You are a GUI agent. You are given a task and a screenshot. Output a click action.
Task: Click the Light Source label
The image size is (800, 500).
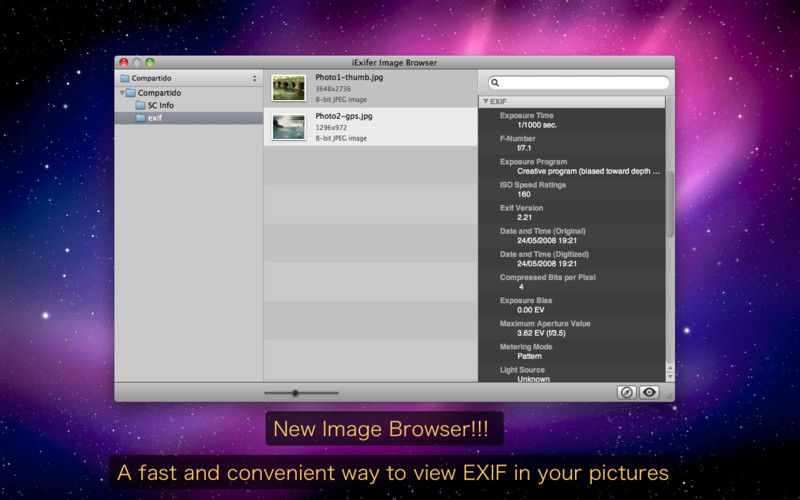point(522,370)
